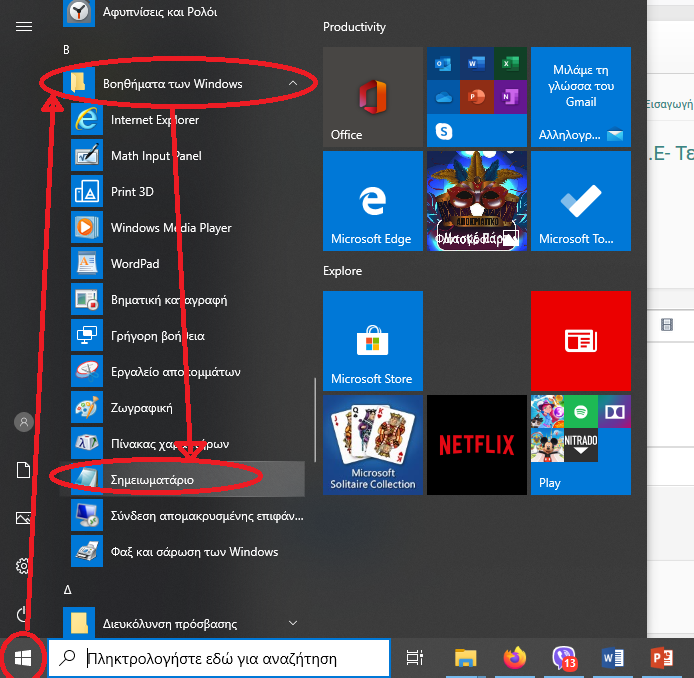Open the Play folder tile

(581, 445)
